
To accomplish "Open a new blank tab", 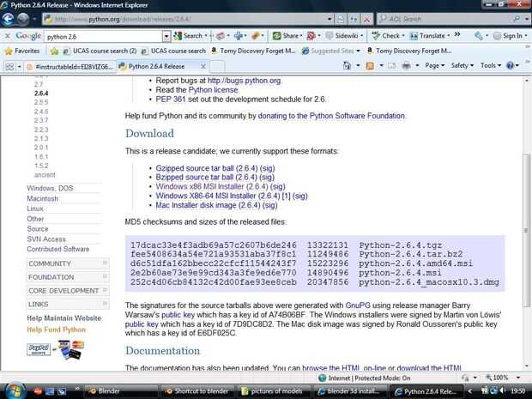I will 217,67.
